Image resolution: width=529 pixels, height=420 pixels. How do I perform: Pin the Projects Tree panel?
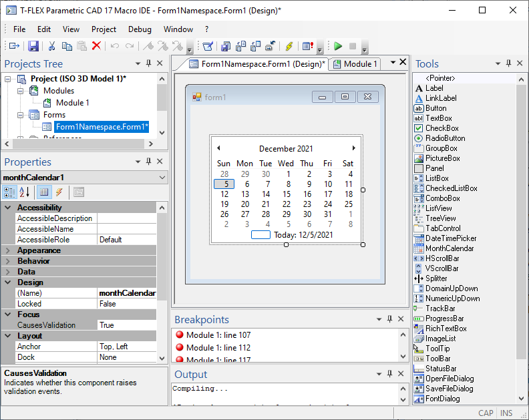pos(148,63)
